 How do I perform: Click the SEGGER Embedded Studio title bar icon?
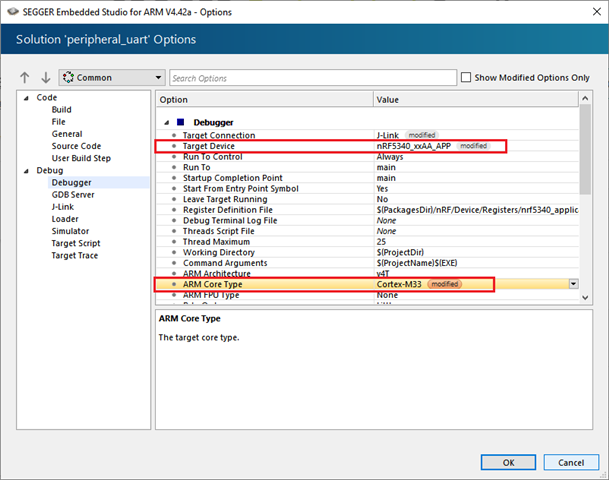point(13,12)
